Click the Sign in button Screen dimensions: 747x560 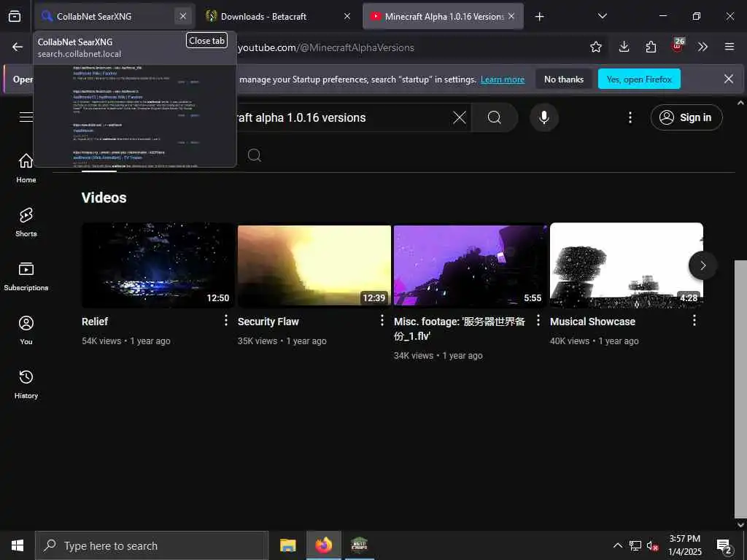pyautogui.click(x=686, y=117)
